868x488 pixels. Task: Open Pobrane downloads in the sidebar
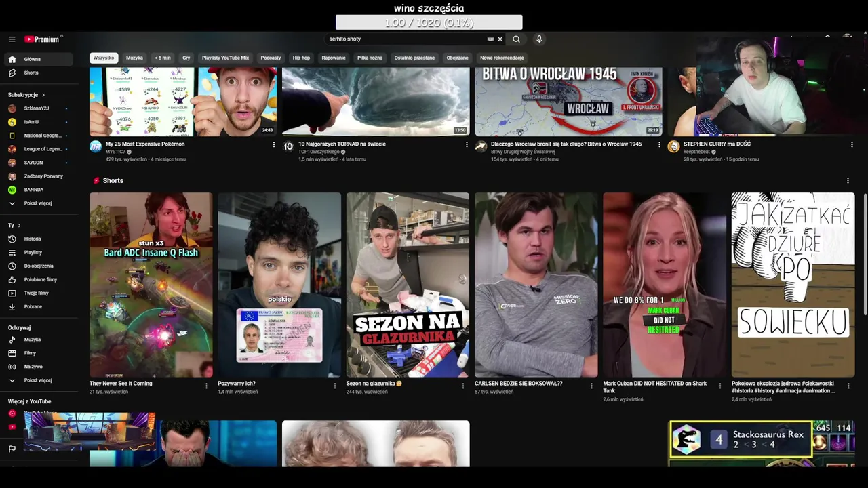pyautogui.click(x=39, y=306)
